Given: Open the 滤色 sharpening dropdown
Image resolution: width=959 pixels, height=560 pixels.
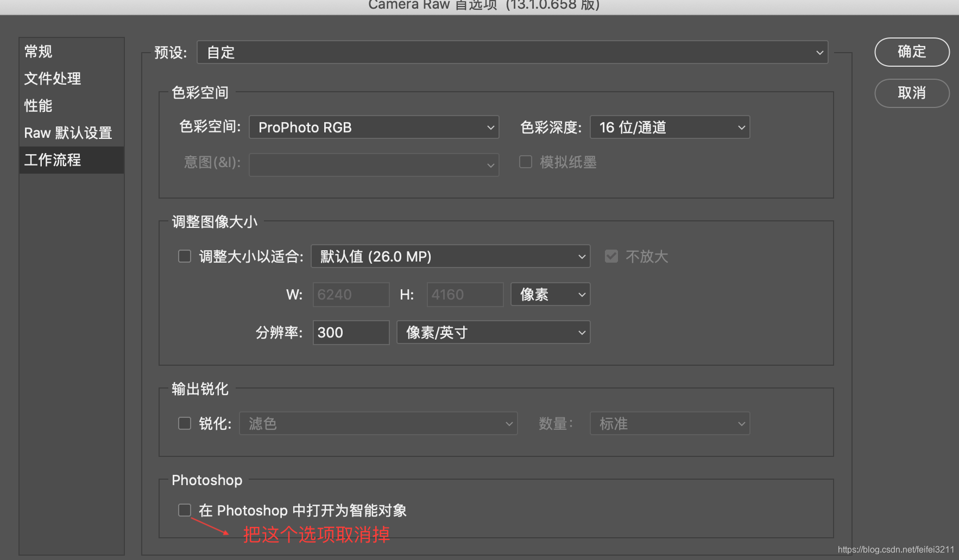Looking at the screenshot, I should pos(378,424).
